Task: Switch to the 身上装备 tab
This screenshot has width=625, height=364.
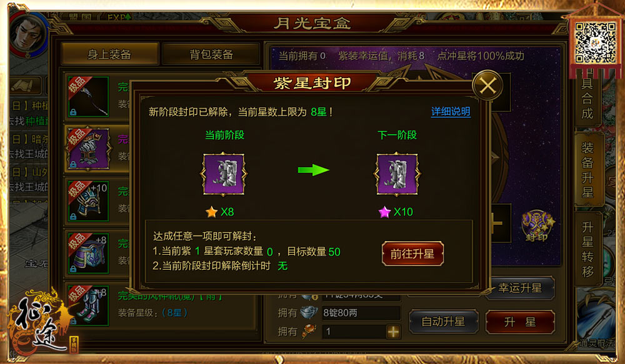Action: (109, 54)
